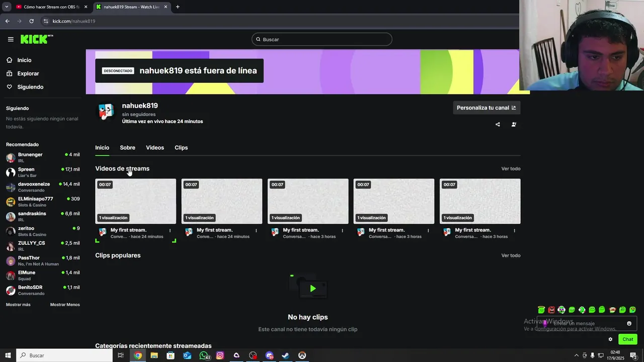Click the user icon next to share
Screen dimensions: 644x362
click(514, 124)
